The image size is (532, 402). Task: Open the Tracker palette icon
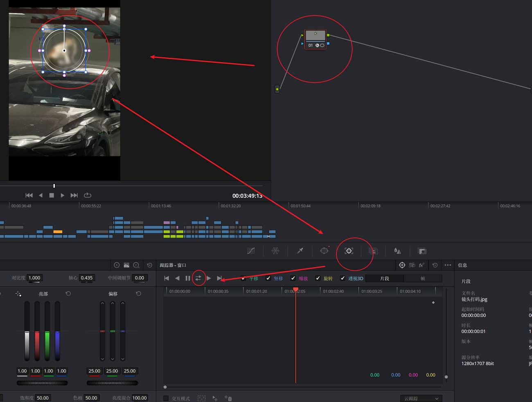349,251
